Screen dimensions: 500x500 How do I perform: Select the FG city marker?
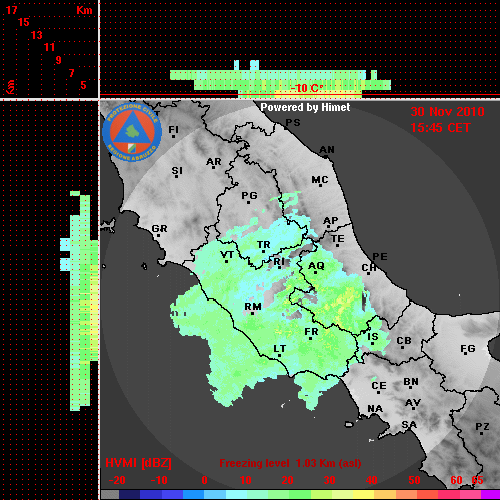[466, 353]
